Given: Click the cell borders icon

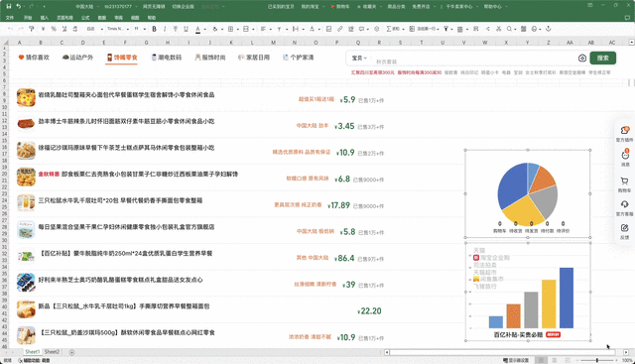Looking at the screenshot, I should click(x=230, y=29).
